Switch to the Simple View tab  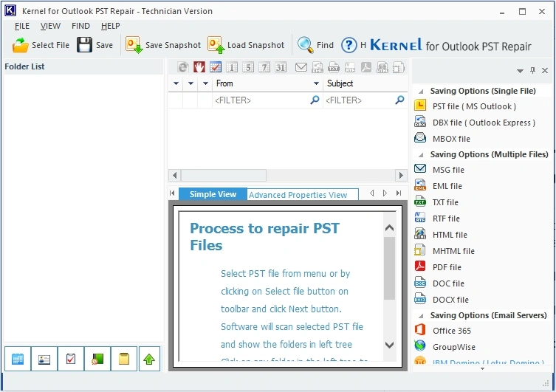click(x=213, y=194)
